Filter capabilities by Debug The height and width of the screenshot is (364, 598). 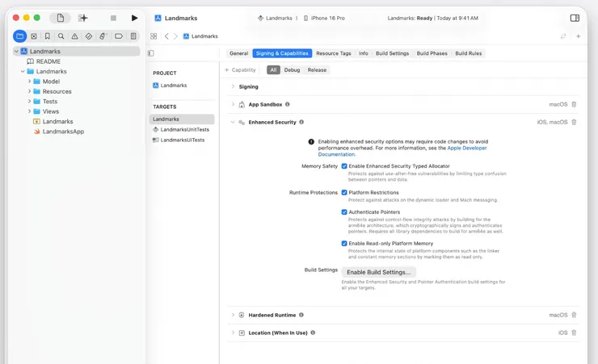[x=292, y=70]
